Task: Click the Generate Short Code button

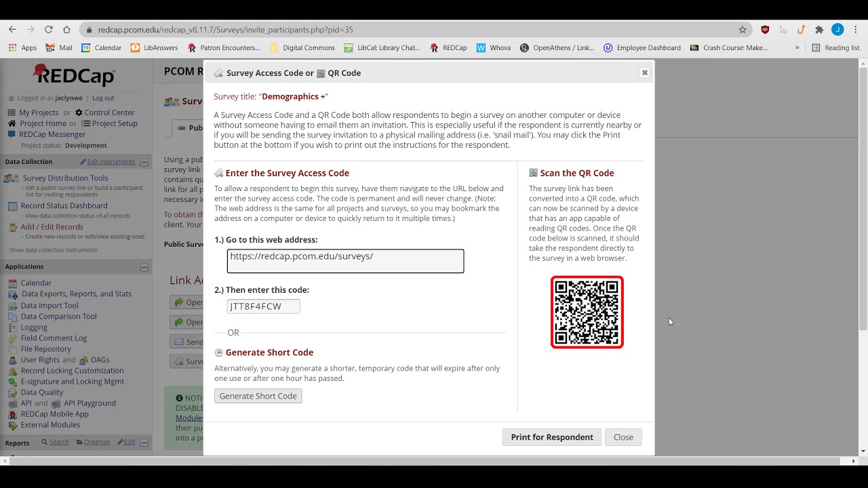Action: (x=258, y=396)
